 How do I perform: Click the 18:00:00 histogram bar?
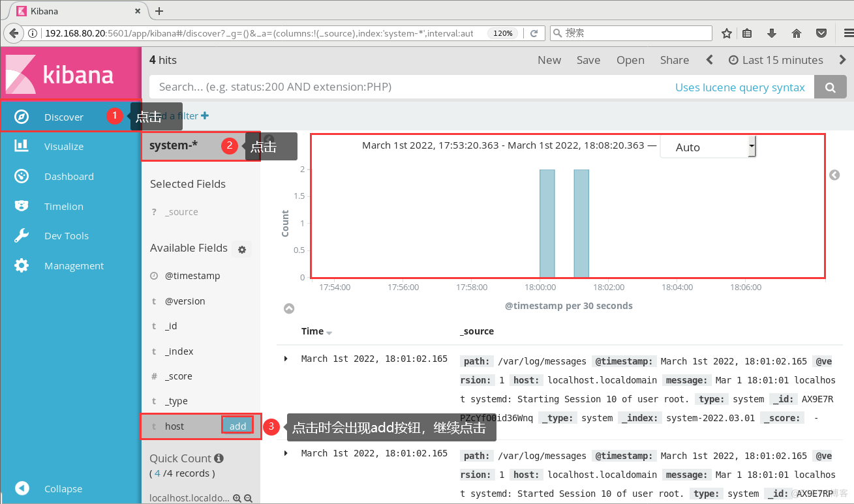click(x=547, y=224)
